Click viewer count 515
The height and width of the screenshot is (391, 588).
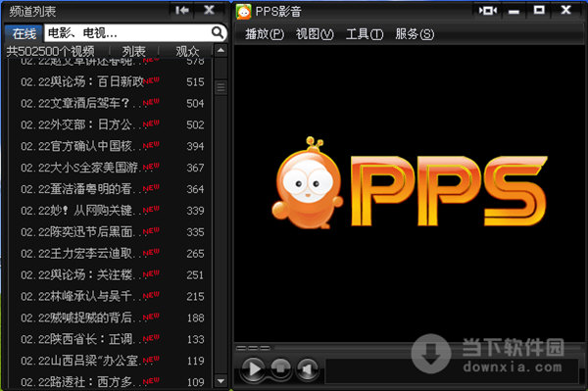195,82
